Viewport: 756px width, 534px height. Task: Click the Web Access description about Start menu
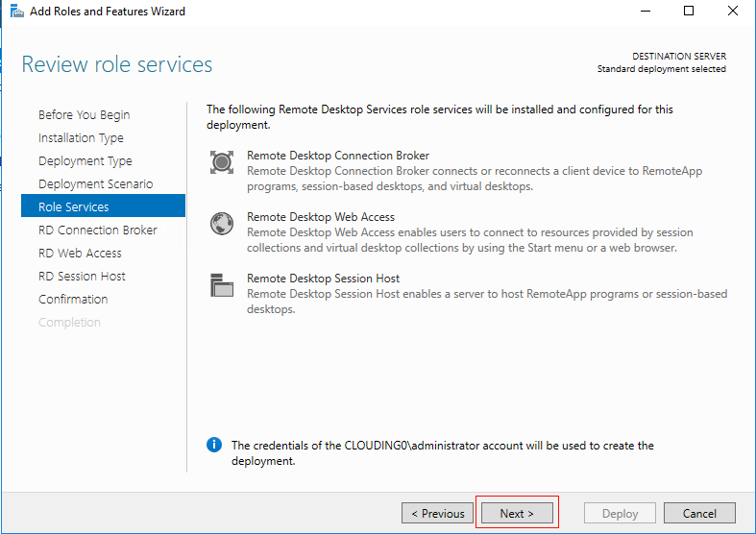pos(470,240)
